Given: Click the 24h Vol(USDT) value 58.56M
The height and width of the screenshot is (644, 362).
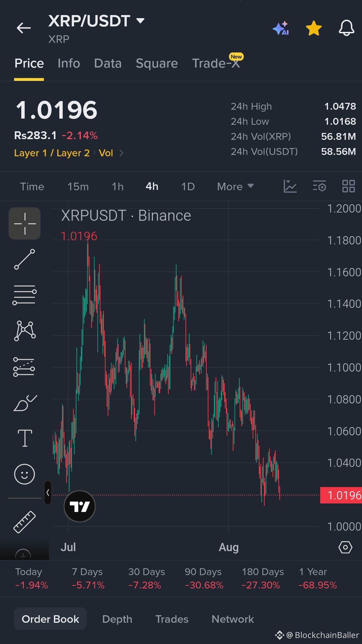Looking at the screenshot, I should pos(338,151).
